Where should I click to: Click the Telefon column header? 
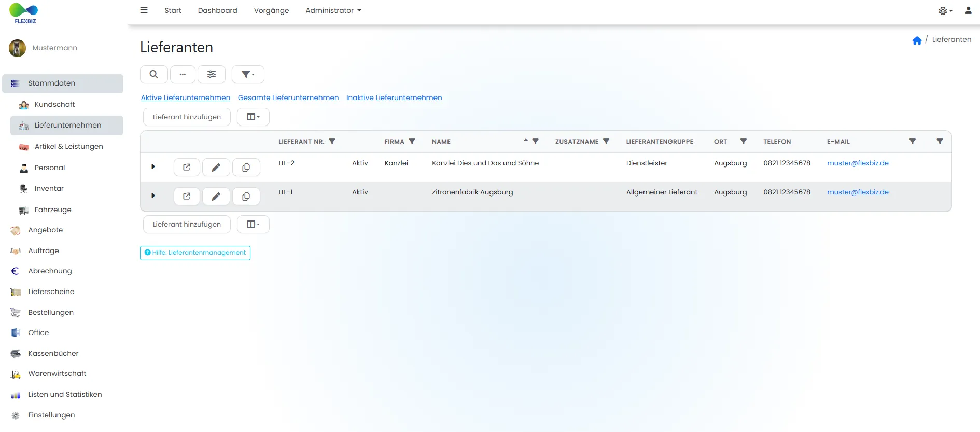(777, 142)
